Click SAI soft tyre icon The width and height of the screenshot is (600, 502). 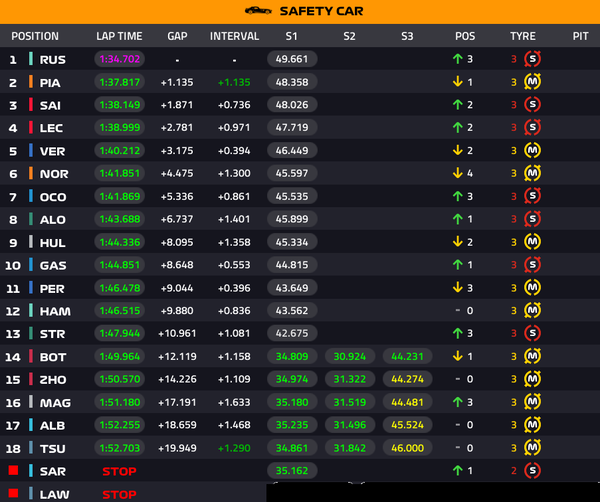pos(532,104)
